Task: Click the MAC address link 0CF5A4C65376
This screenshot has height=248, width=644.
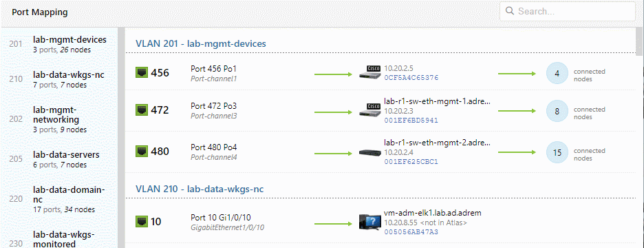Action: (x=410, y=77)
